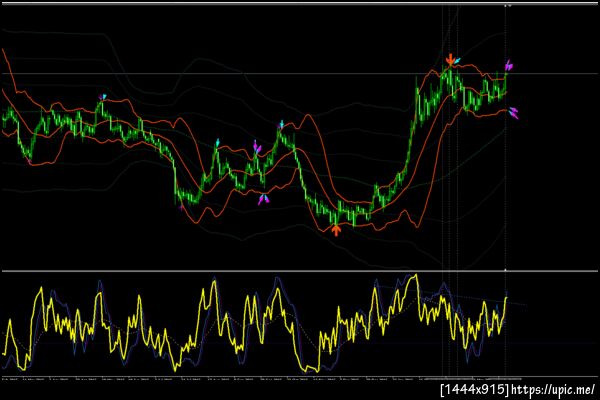Image resolution: width=600 pixels, height=400 pixels.
Task: Select the vertical dotted line at the latest candle
Action: pyautogui.click(x=505, y=191)
